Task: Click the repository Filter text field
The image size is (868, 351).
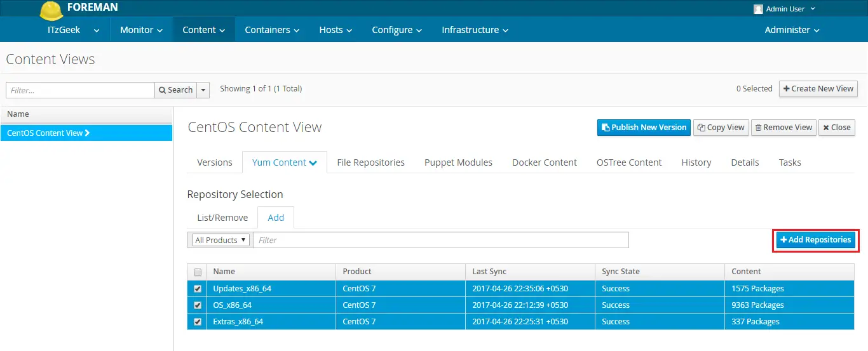Action: pos(441,240)
